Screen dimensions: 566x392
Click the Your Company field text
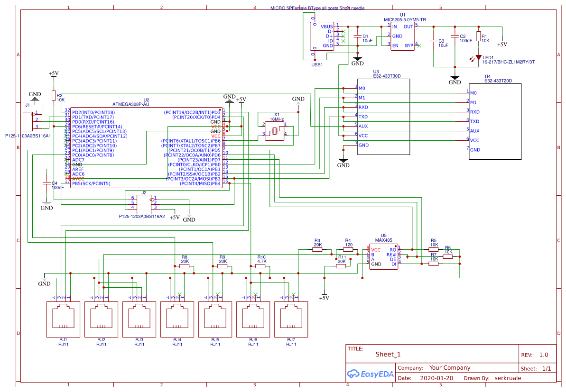point(449,368)
